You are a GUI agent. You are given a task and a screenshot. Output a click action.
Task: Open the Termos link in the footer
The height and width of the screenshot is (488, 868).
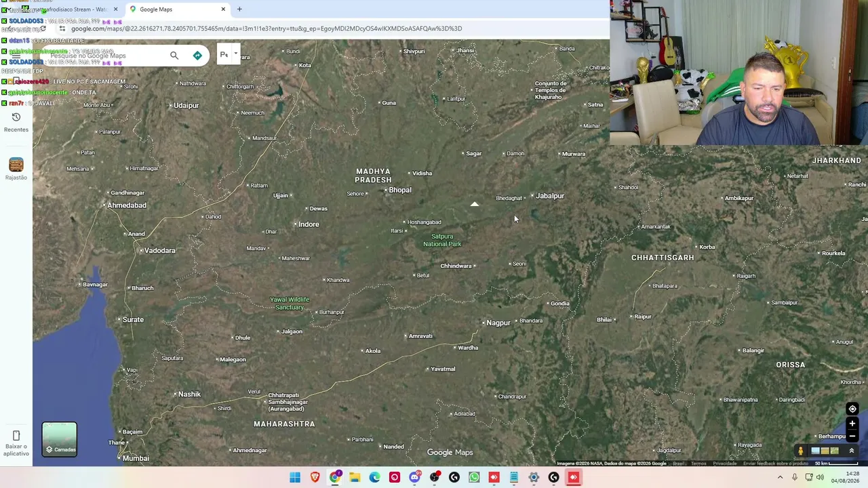698,464
